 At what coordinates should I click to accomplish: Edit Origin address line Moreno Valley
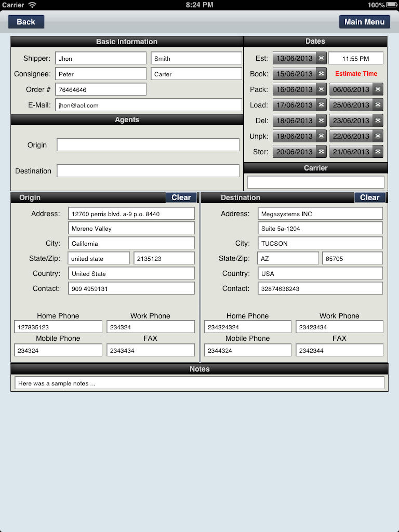[131, 228]
